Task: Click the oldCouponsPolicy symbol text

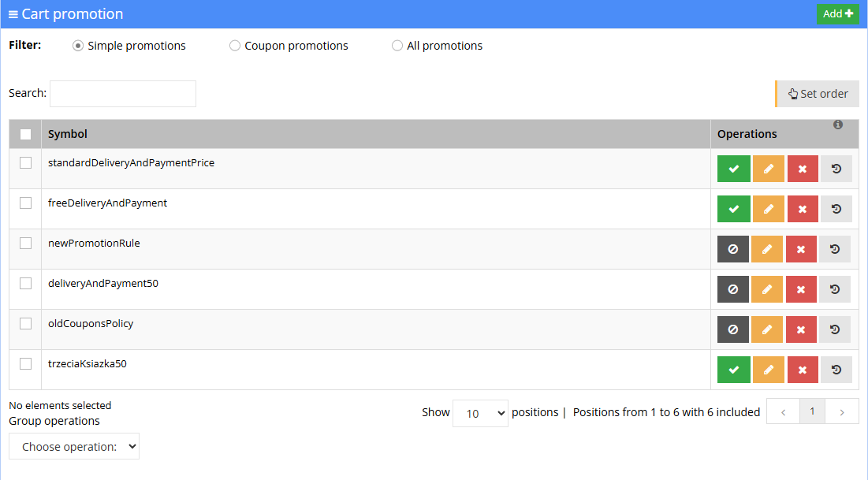Action: [91, 323]
